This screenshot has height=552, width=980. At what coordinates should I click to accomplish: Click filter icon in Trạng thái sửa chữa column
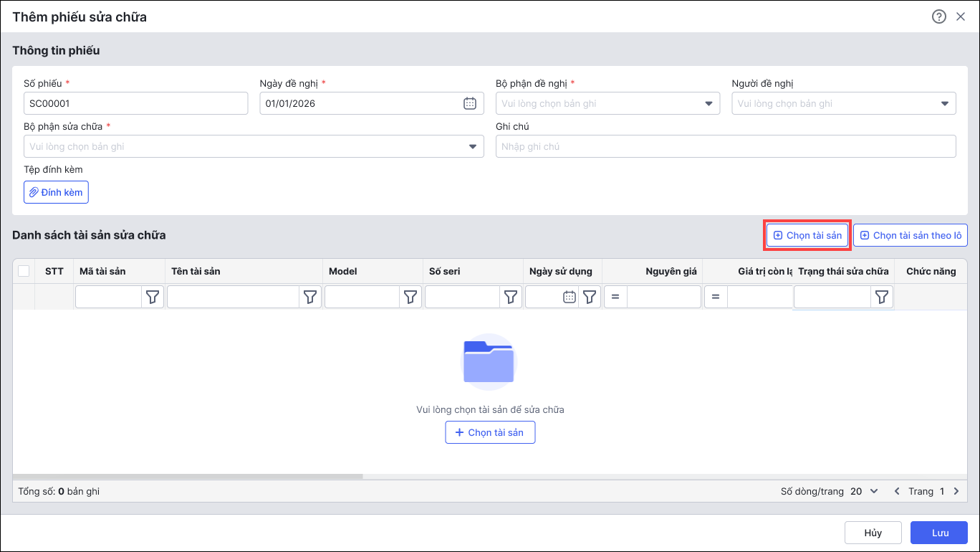coord(882,297)
